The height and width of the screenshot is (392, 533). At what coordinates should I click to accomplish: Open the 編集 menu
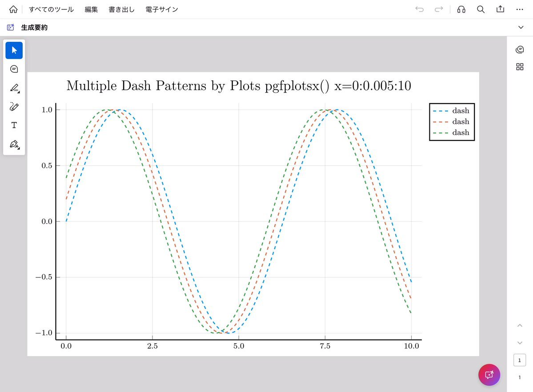point(91,9)
